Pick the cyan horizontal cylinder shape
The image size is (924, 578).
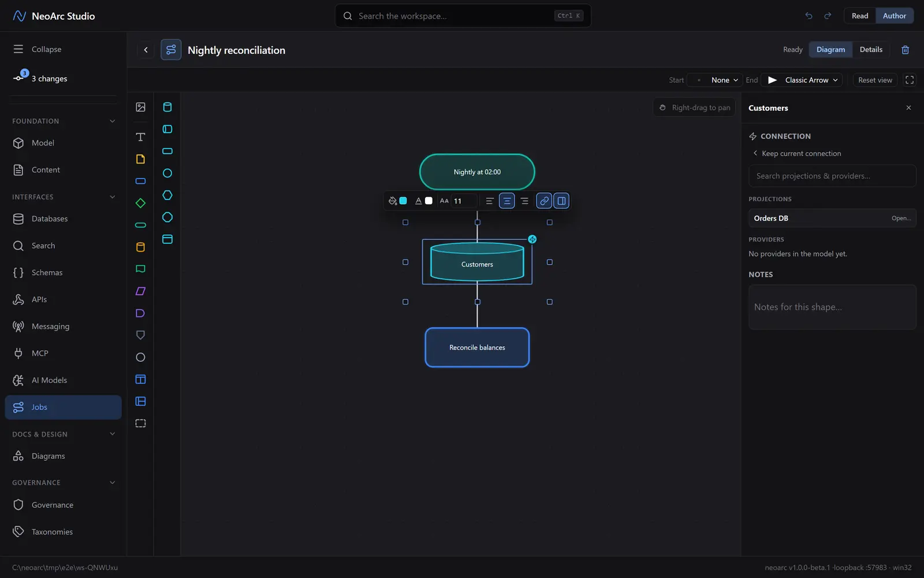click(167, 129)
